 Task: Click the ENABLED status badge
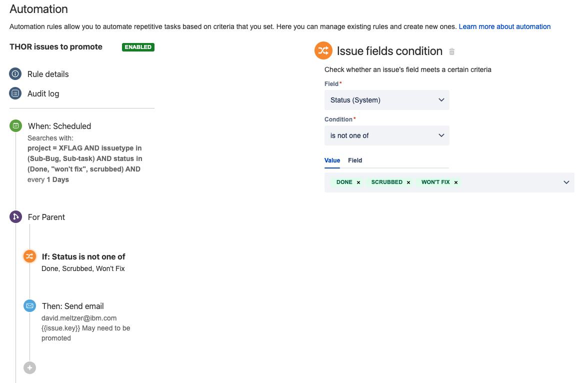point(138,47)
